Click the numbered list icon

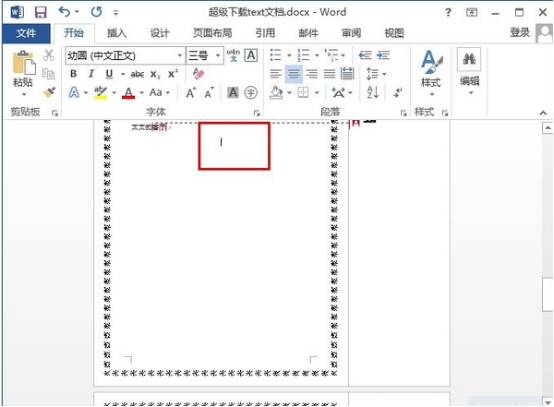303,55
